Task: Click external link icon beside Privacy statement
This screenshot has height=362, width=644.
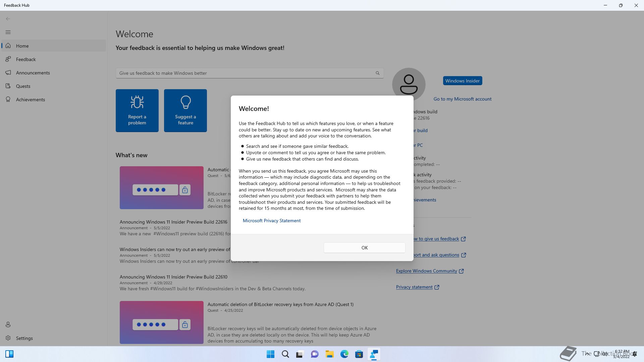Action: [437, 287]
